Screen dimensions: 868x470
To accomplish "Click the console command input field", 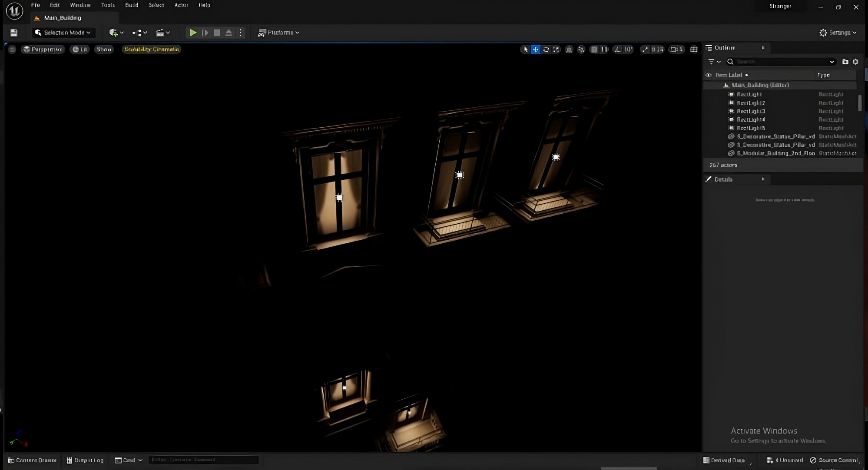I will tap(203, 460).
